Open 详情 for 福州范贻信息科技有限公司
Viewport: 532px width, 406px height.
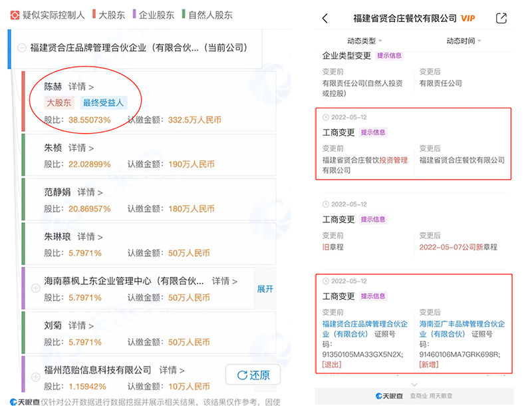click(x=172, y=370)
